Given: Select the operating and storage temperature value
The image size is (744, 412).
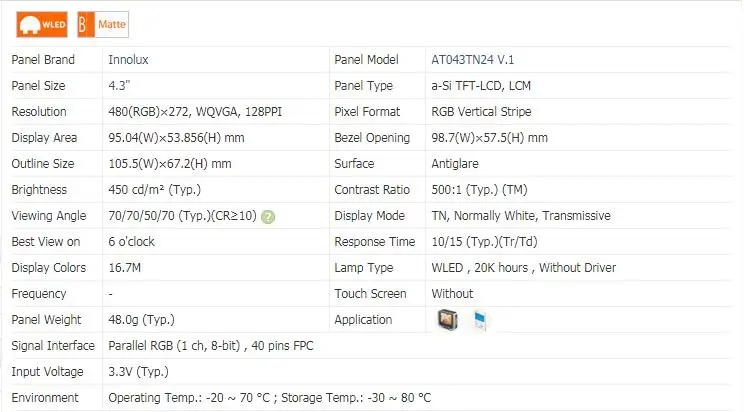Looking at the screenshot, I should [x=270, y=398].
